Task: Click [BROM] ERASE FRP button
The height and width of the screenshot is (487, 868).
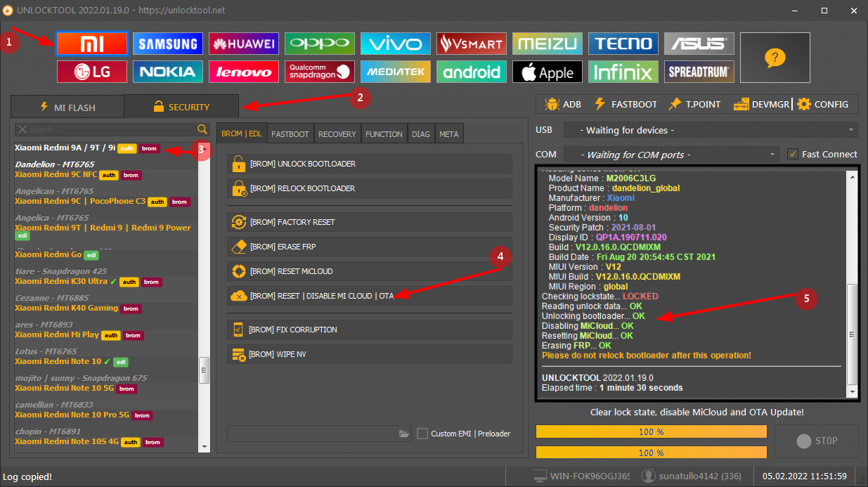Action: (369, 247)
